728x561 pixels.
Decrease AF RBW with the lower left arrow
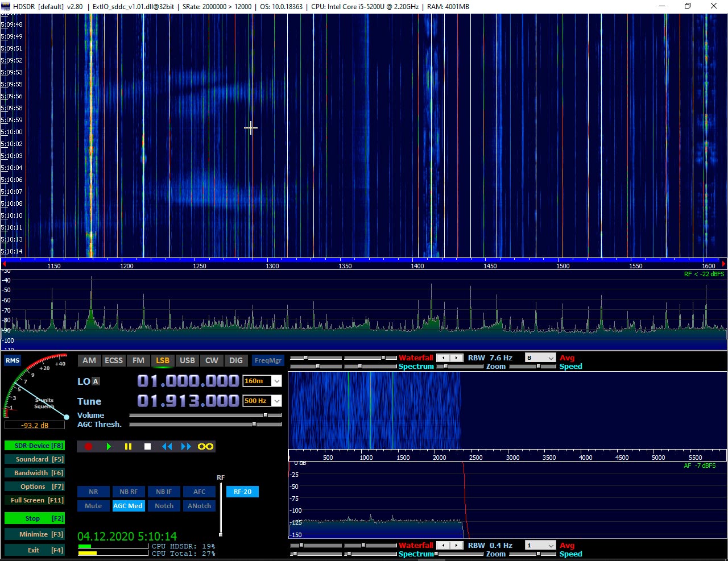[442, 546]
